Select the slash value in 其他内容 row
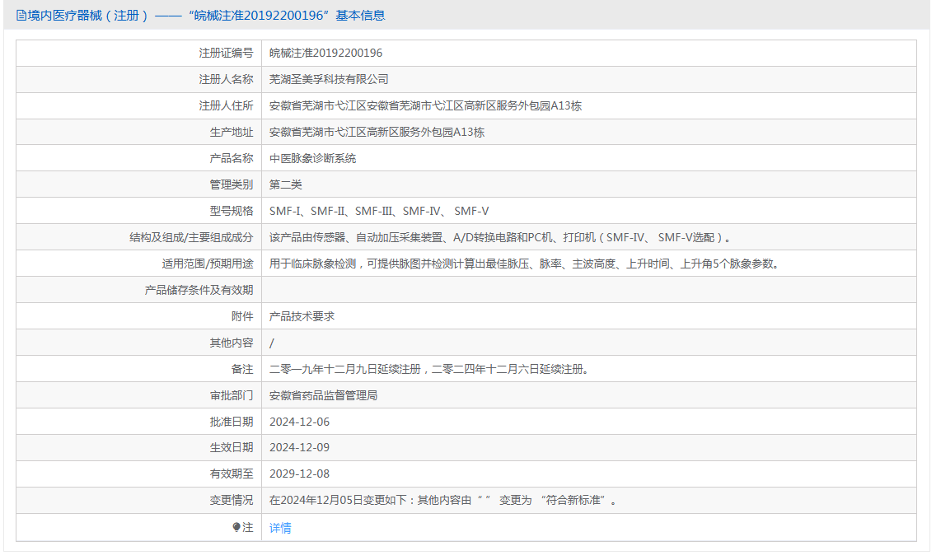The width and height of the screenshot is (941, 560). (272, 343)
